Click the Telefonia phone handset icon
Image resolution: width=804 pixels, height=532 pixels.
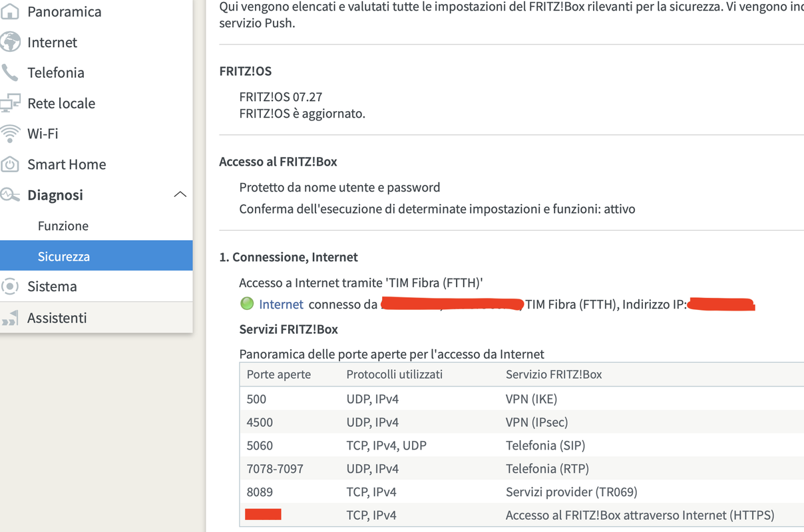point(10,72)
